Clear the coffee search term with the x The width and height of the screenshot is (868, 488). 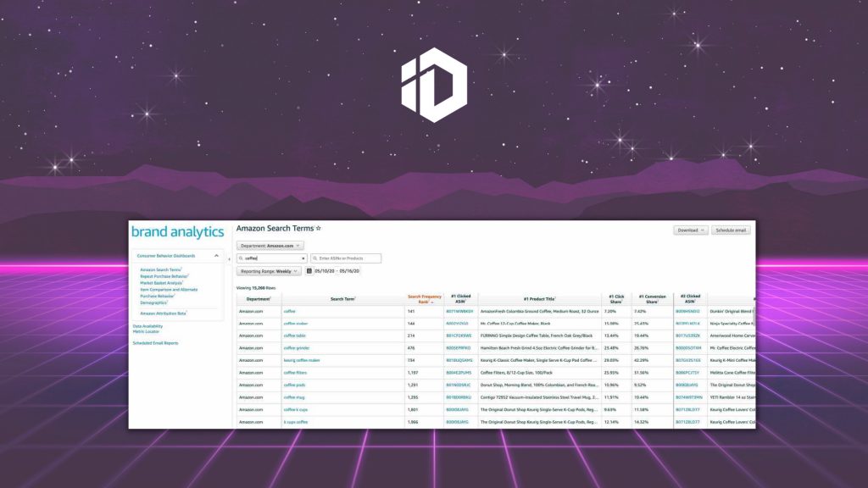point(303,258)
